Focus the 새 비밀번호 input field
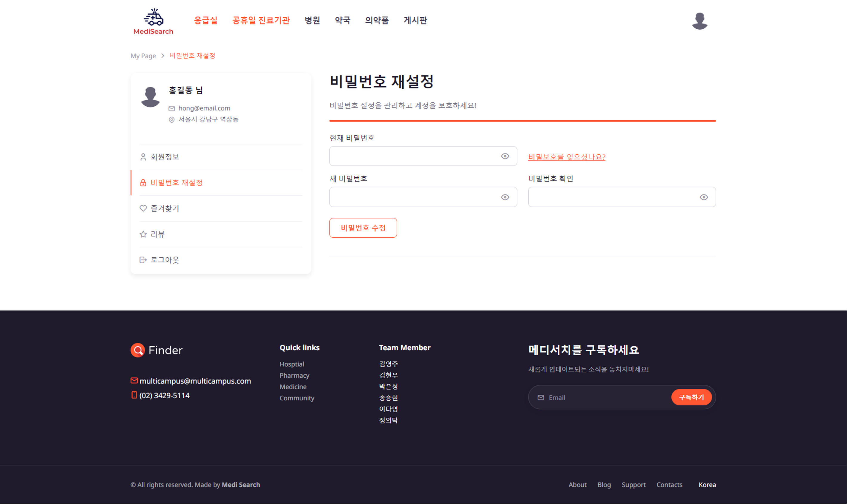The image size is (847, 504). pyautogui.click(x=423, y=197)
